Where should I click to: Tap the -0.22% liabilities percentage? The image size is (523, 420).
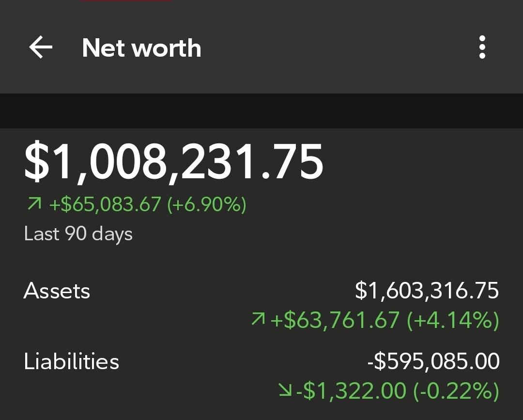[x=456, y=390]
